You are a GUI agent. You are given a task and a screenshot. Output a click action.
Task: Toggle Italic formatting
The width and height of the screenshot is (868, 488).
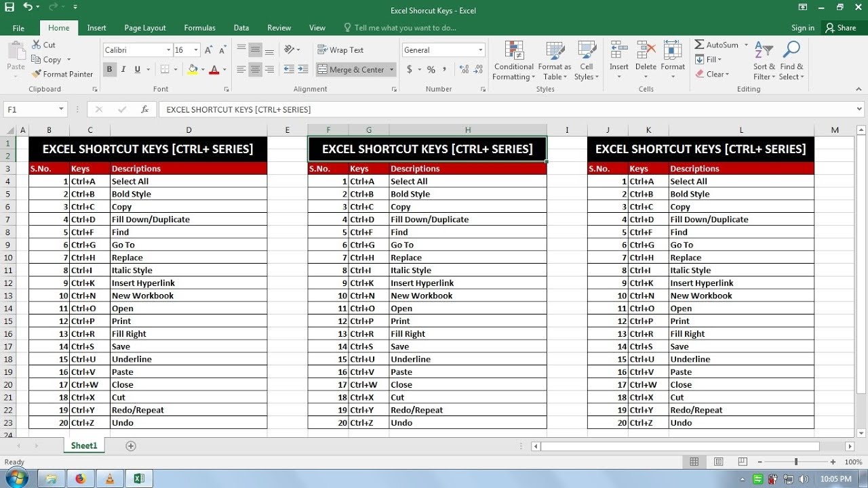click(123, 69)
